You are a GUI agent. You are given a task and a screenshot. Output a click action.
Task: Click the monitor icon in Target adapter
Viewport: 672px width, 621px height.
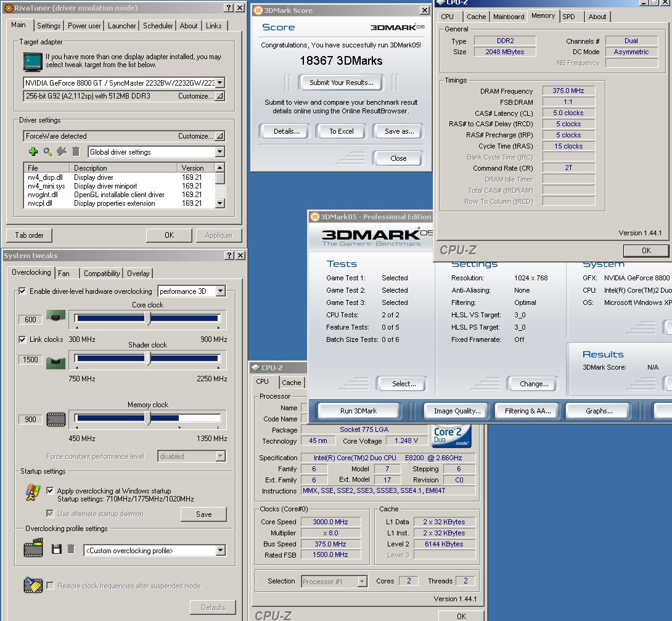coord(33,62)
